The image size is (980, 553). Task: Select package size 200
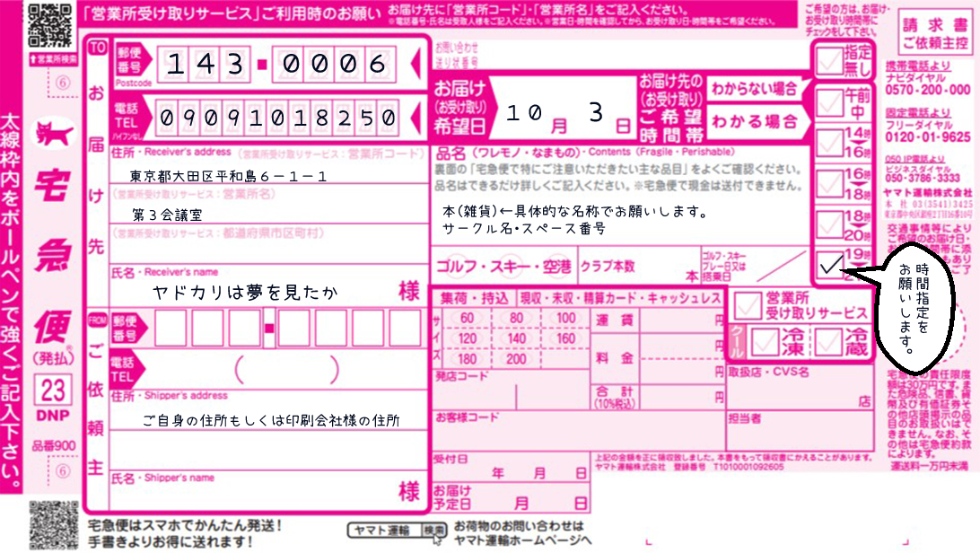click(x=516, y=359)
